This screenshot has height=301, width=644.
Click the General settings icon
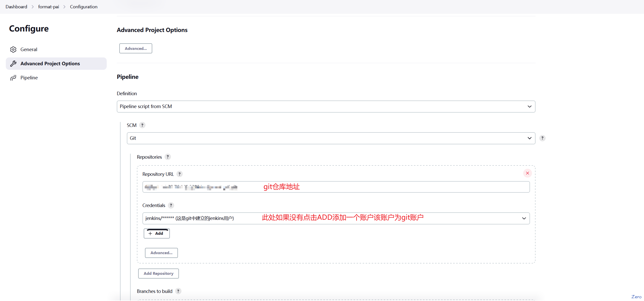(14, 49)
